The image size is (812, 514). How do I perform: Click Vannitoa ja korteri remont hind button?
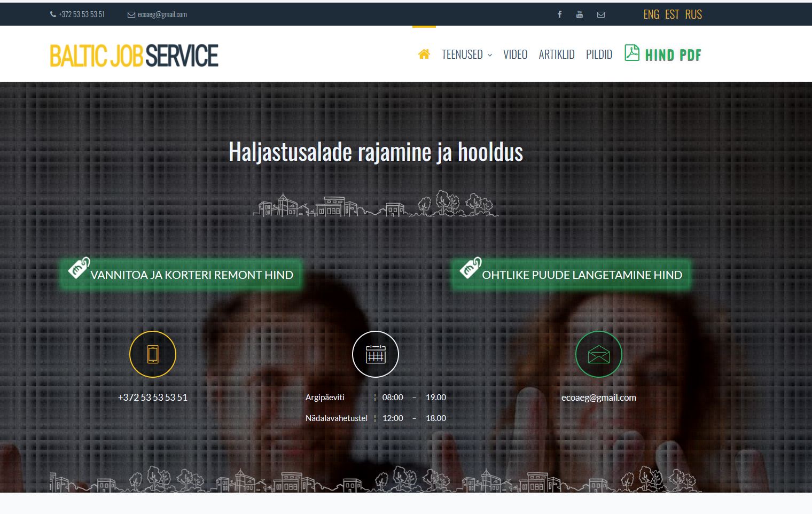pos(181,275)
